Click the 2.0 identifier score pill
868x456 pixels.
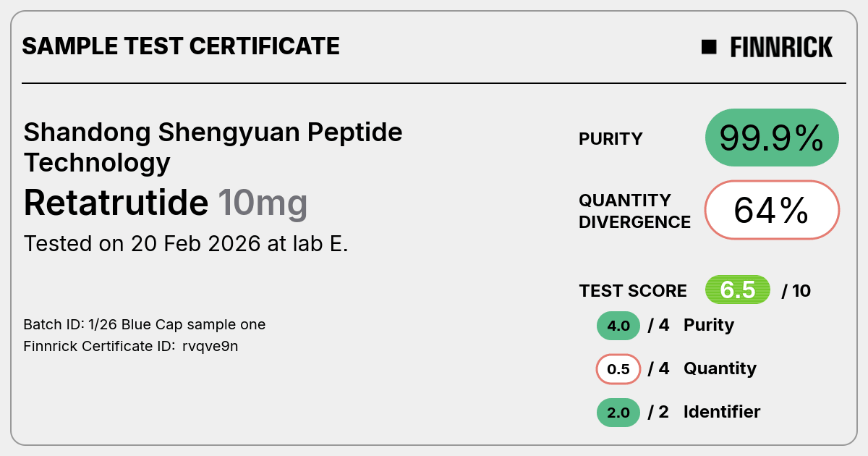618,413
